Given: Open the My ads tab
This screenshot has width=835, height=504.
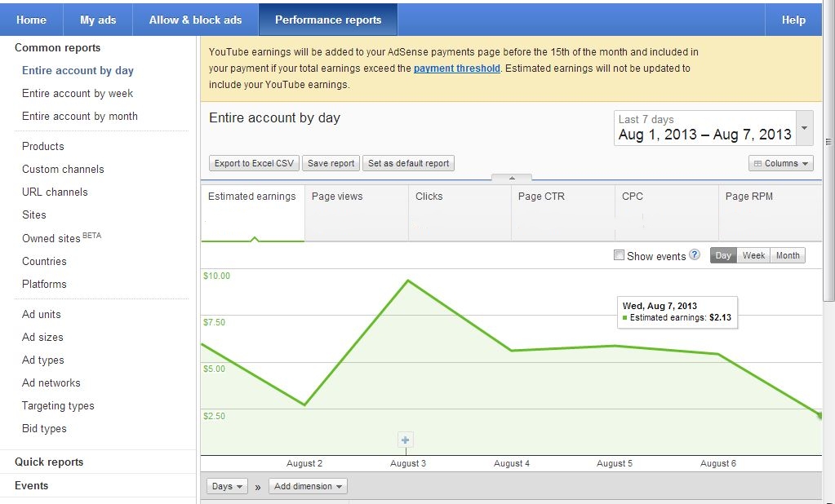Looking at the screenshot, I should click(x=98, y=20).
